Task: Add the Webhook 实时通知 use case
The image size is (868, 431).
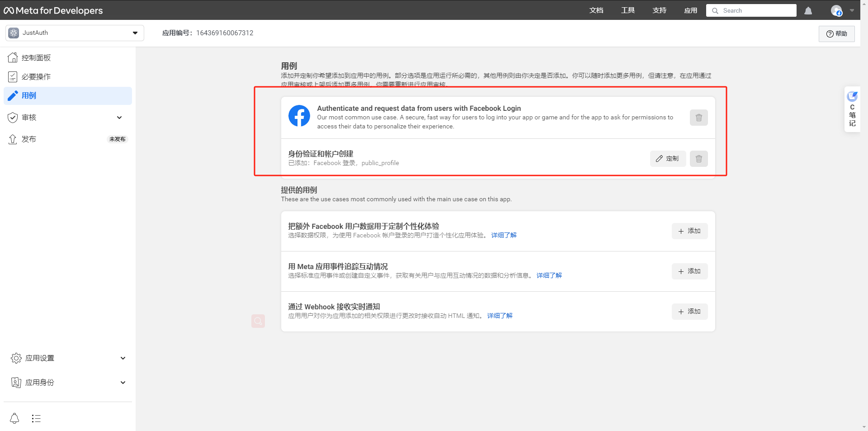Action: [x=689, y=312]
